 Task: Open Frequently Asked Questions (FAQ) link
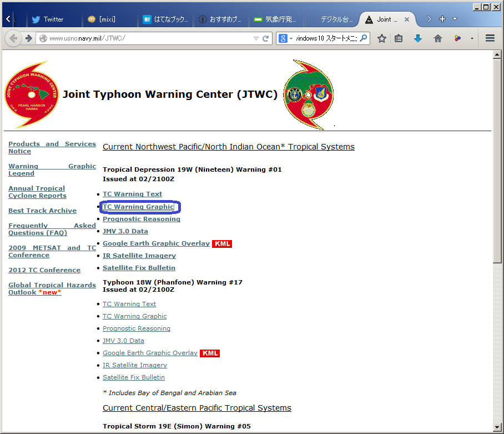click(52, 230)
